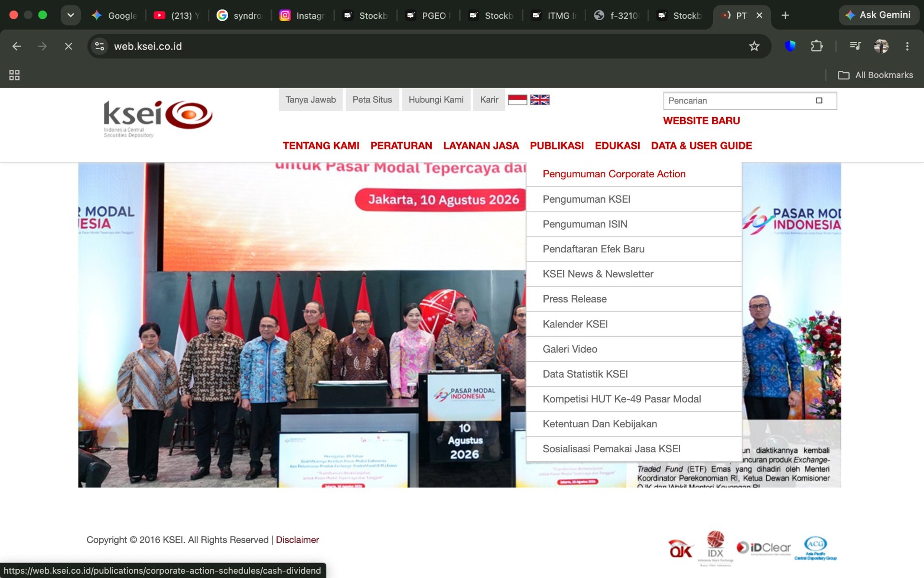Select Pendaftaran Efek Baru
The image size is (924, 578).
tap(634, 249)
